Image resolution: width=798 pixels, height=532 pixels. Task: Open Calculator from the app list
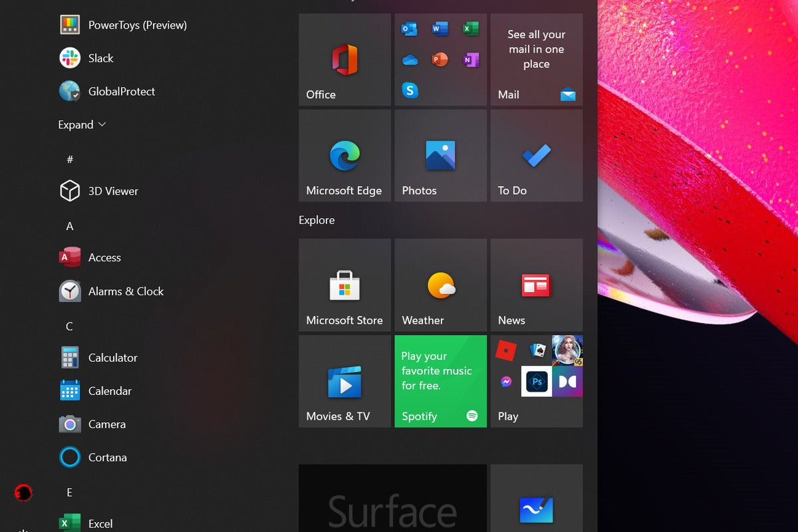(112, 358)
